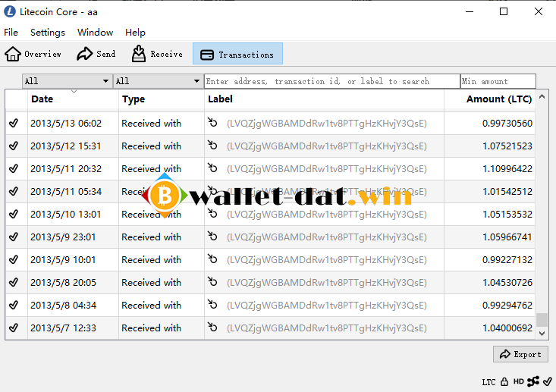Image resolution: width=556 pixels, height=392 pixels.
Task: Click the received arrow icon in the 1.05966741 row
Action: 212,236
